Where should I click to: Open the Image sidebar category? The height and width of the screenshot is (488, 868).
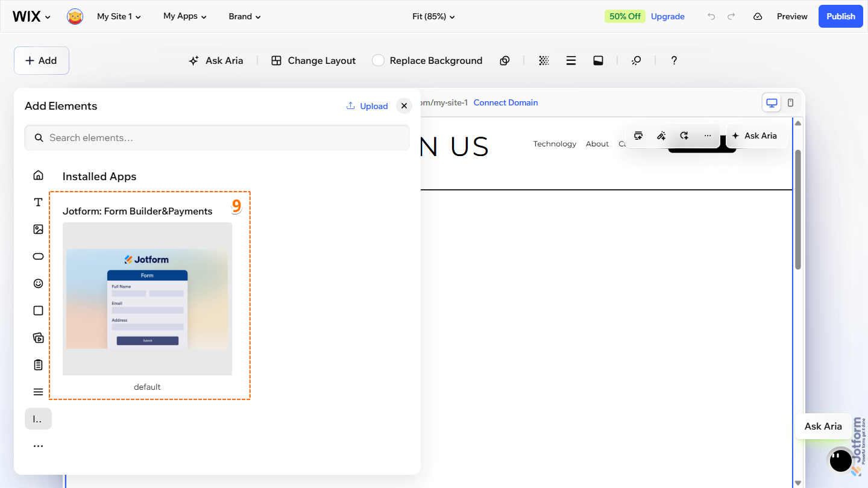[38, 229]
